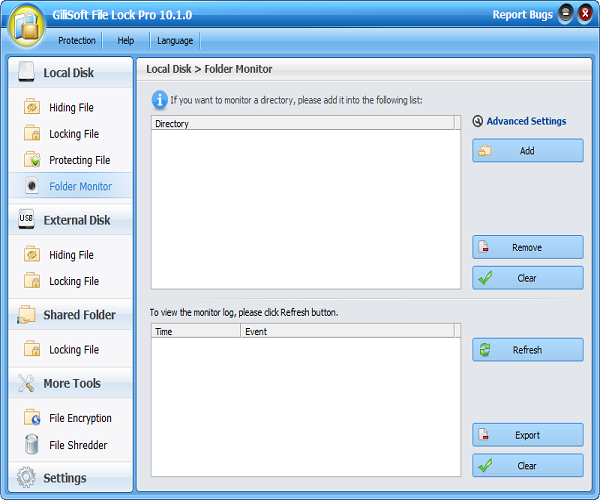Open the Protection menu
The image size is (600, 500).
(77, 41)
